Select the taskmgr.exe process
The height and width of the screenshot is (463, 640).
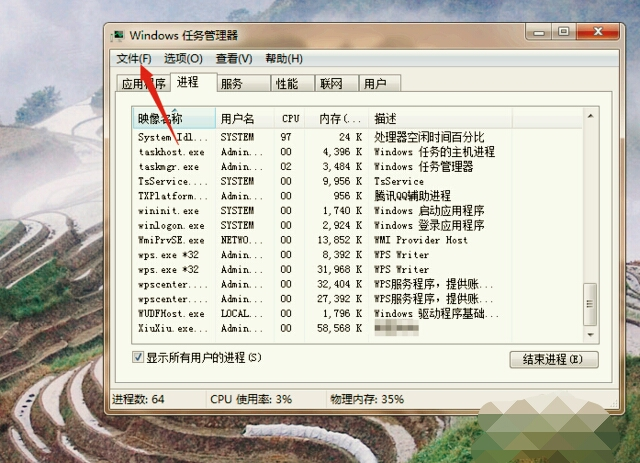coord(358,167)
